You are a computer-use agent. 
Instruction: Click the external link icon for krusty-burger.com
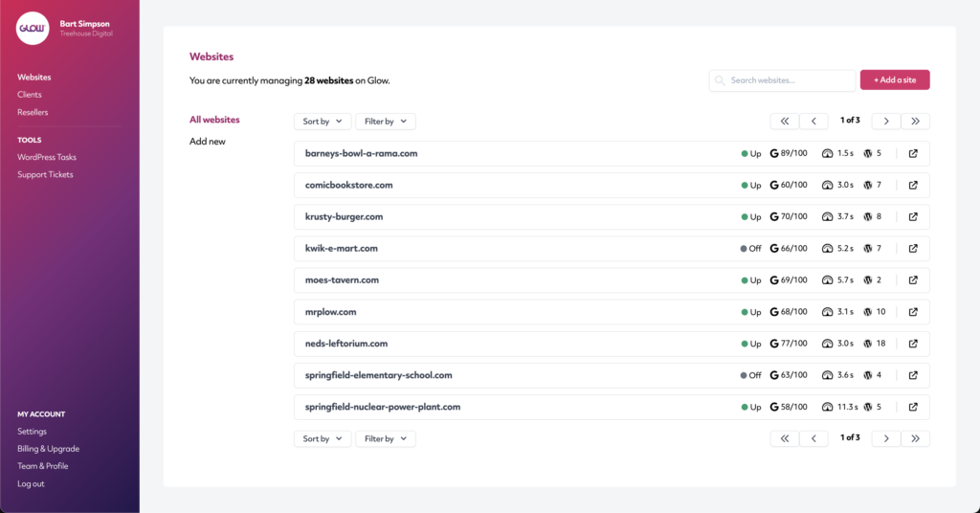[x=913, y=217]
